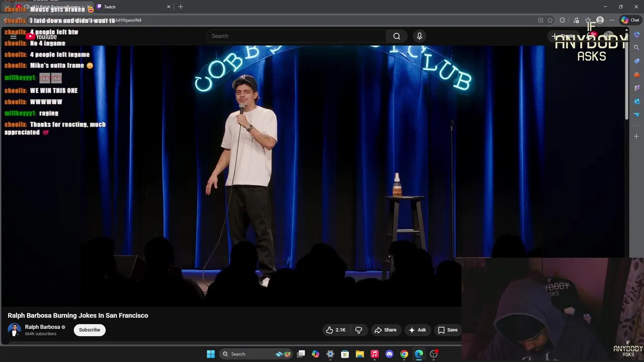Screen dimensions: 644x362
Task: Add this page to favorites star
Action: (x=550, y=20)
